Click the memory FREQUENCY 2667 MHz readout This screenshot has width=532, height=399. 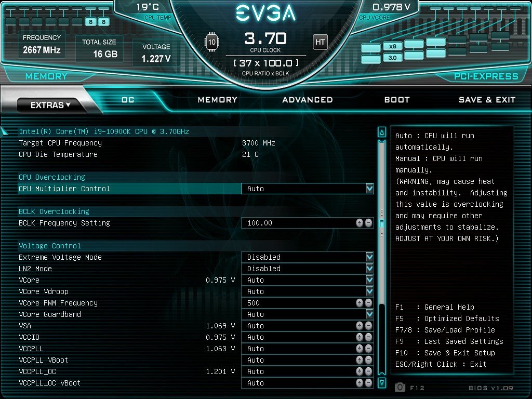(42, 45)
